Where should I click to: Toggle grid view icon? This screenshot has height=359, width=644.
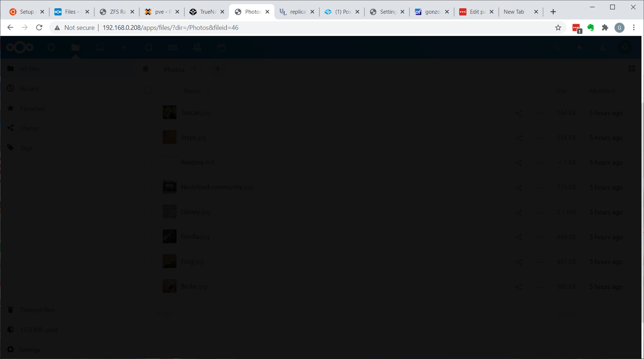(632, 68)
